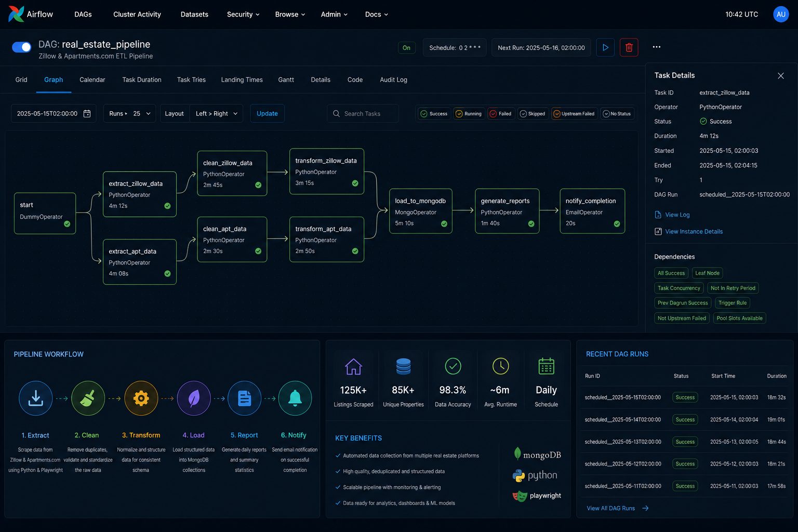Switch to the Grid tab

click(21, 79)
